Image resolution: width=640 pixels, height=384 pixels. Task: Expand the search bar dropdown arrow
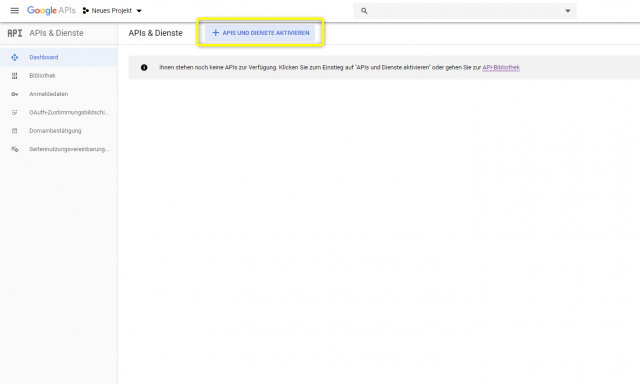click(568, 11)
